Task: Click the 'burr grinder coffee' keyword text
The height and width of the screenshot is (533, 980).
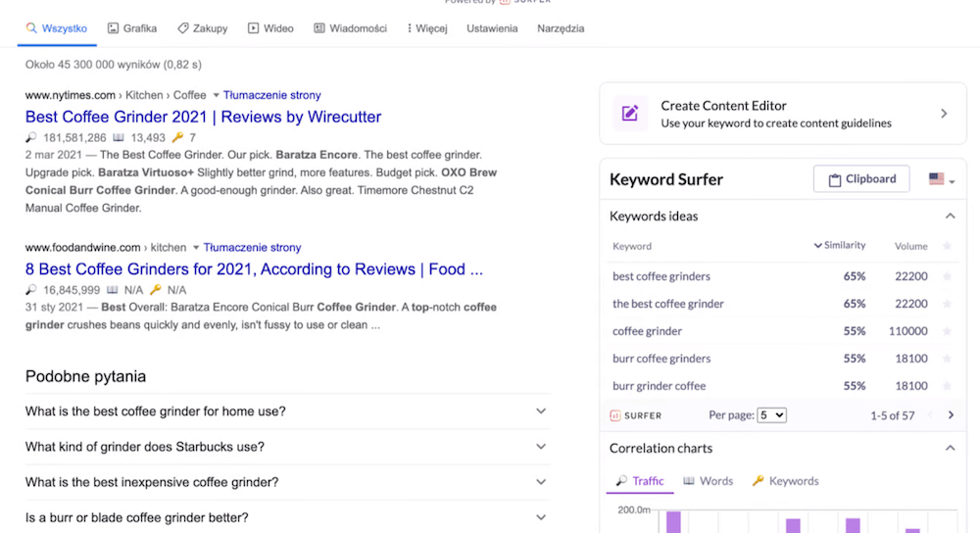Action: [659, 386]
